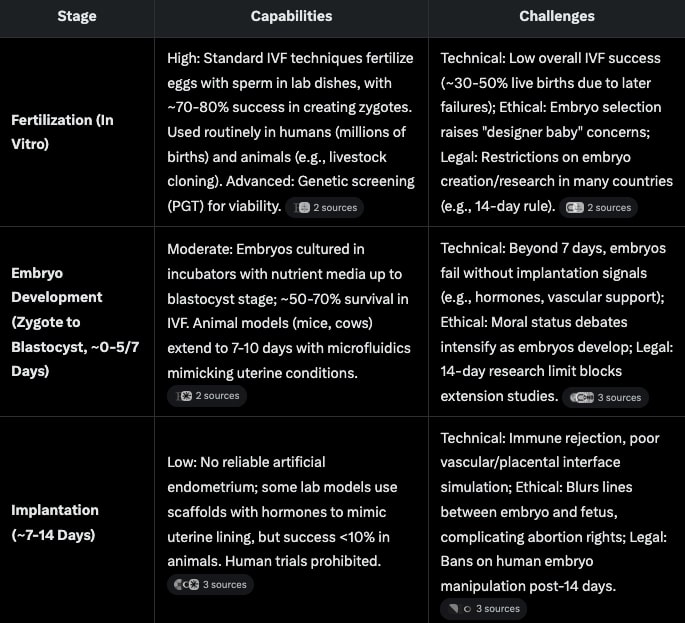Image resolution: width=685 pixels, height=623 pixels.
Task: Select the Stage column header
Action: (x=77, y=16)
